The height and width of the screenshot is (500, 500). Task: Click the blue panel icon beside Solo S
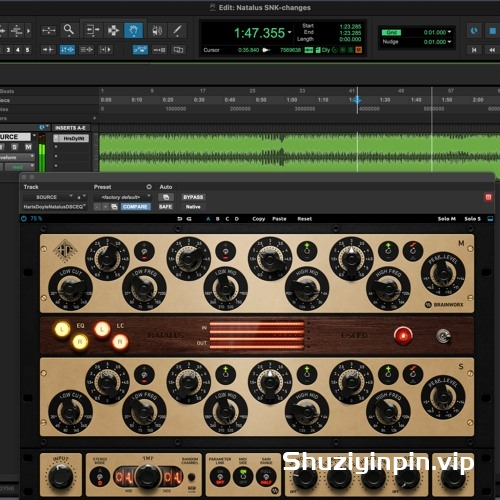pyautogui.click(x=490, y=219)
